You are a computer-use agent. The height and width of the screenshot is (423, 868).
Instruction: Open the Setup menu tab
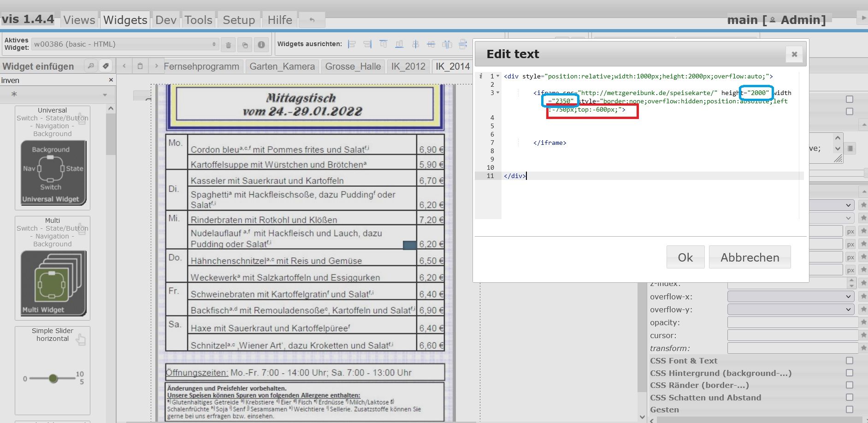click(x=239, y=20)
